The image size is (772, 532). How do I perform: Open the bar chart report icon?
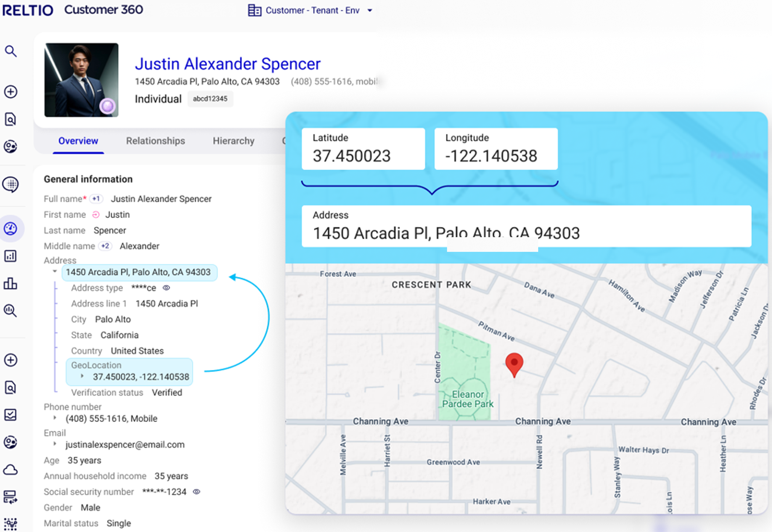click(x=10, y=256)
